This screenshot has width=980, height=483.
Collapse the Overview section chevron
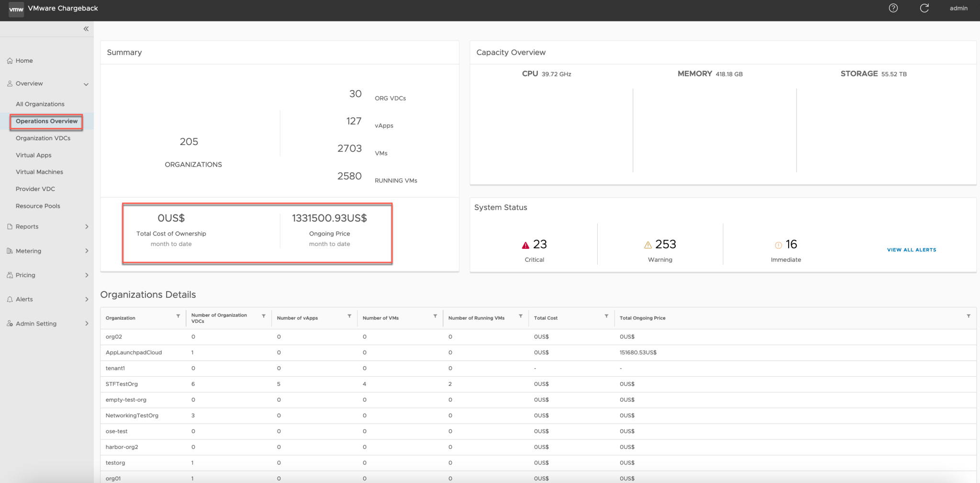tap(86, 84)
